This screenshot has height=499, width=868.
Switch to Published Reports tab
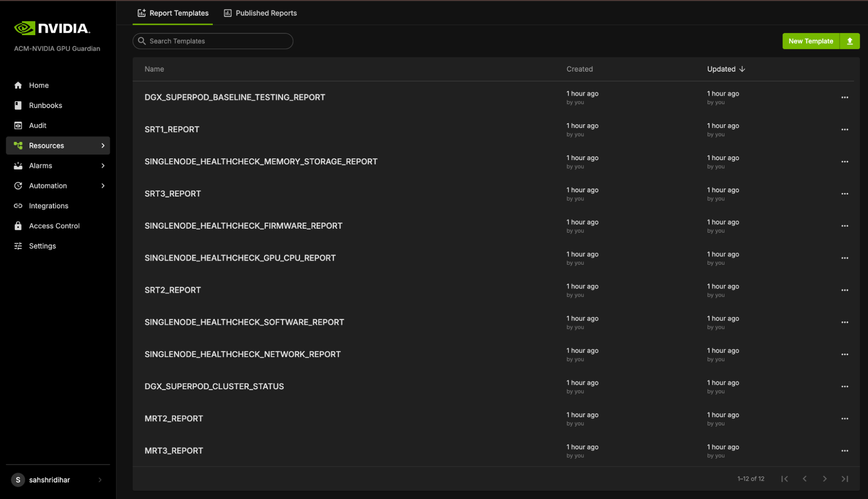(261, 13)
